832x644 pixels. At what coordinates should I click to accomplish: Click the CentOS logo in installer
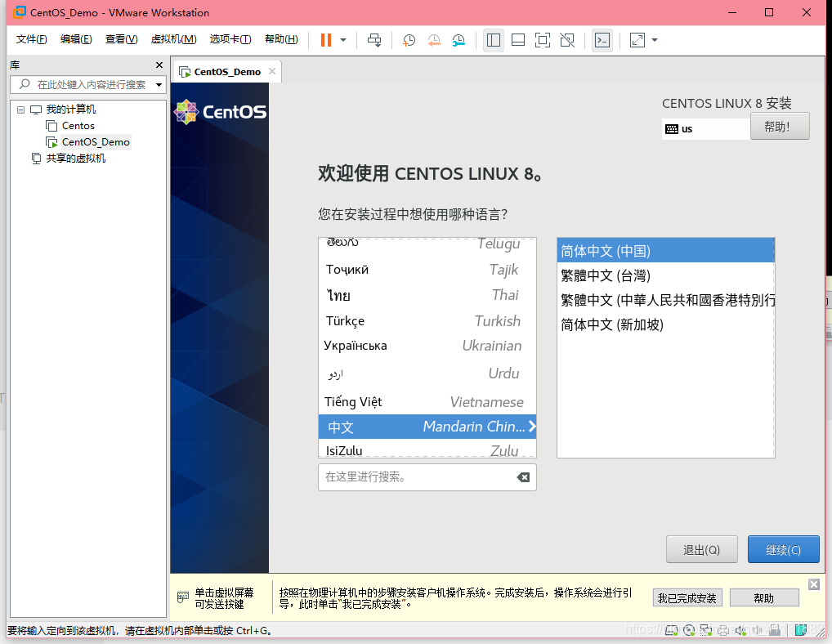click(220, 112)
